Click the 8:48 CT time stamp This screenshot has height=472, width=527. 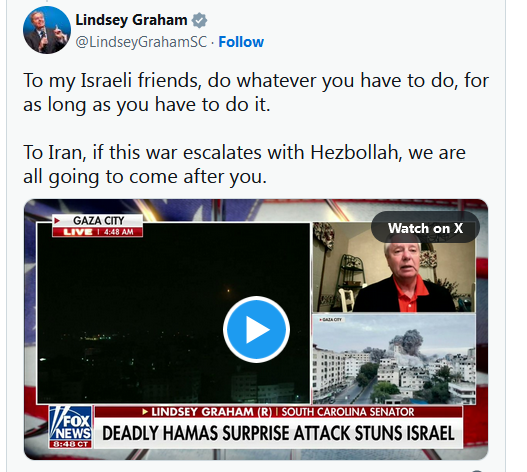[x=70, y=444]
